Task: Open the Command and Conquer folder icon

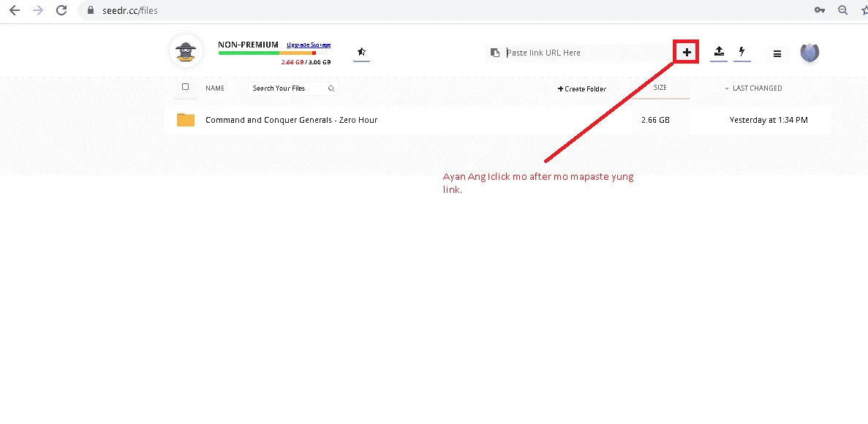Action: [186, 120]
